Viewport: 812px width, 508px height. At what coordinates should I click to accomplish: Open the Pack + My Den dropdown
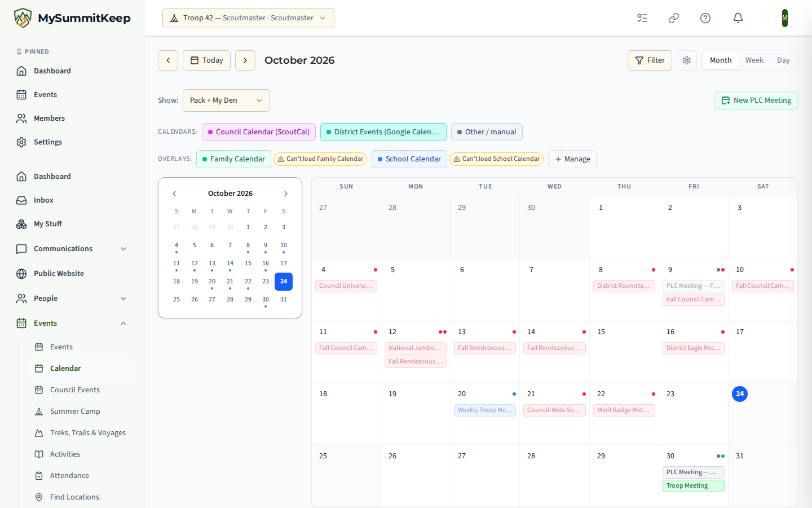[226, 100]
